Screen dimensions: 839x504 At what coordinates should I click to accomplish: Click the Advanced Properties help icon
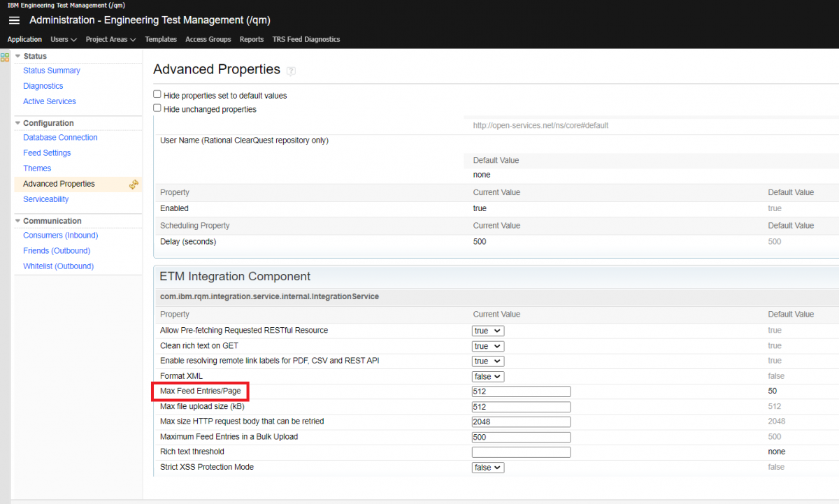click(291, 71)
